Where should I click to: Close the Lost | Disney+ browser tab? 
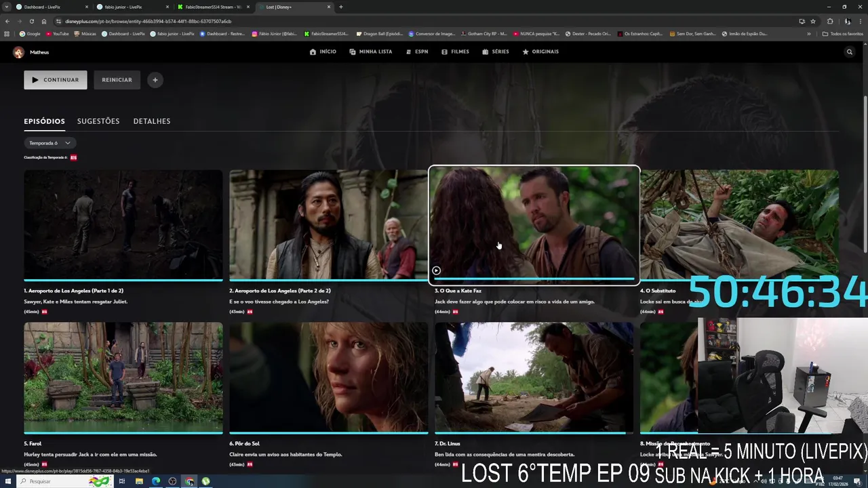pos(329,7)
